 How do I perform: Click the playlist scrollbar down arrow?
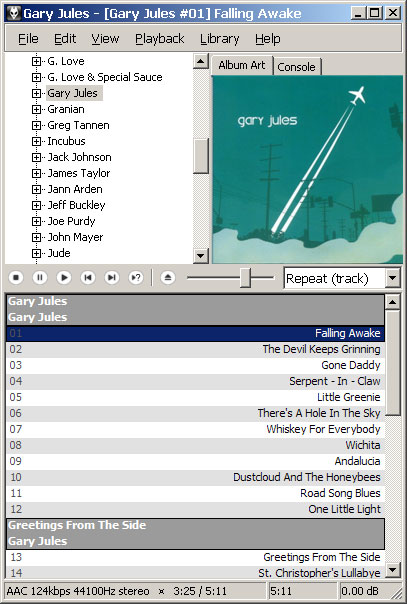[392, 570]
